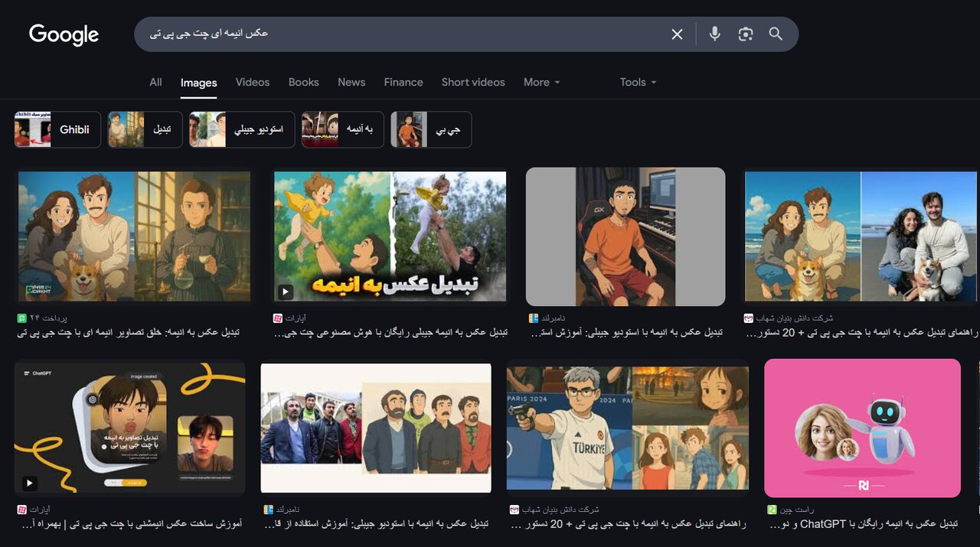Image resolution: width=980 pixels, height=547 pixels.
Task: Play the video in the bottom-left ChatGPT thumbnail
Action: (x=29, y=483)
